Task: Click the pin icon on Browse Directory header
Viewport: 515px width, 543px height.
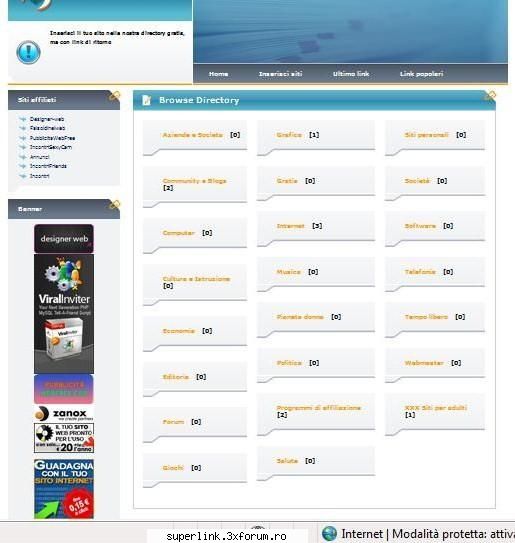Action: point(490,96)
